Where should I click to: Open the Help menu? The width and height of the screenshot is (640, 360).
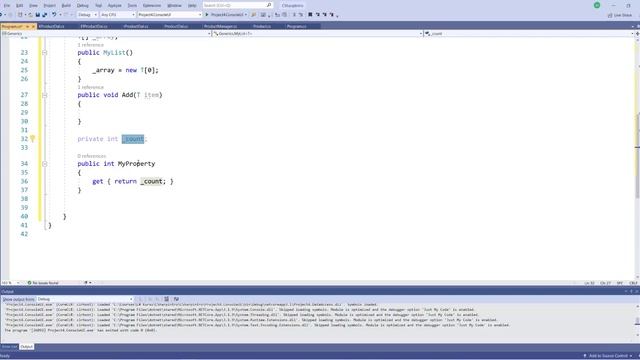point(192,6)
